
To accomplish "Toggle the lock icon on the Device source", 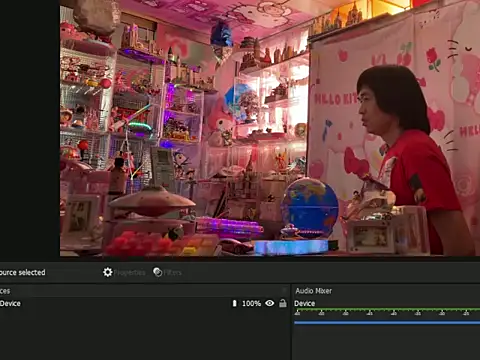I will click(283, 303).
